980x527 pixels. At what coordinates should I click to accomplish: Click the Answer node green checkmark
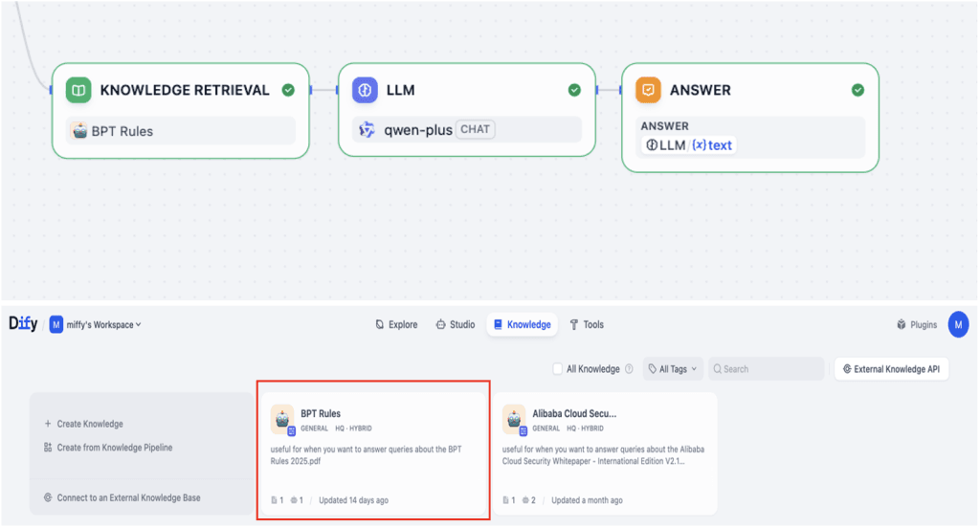(858, 90)
